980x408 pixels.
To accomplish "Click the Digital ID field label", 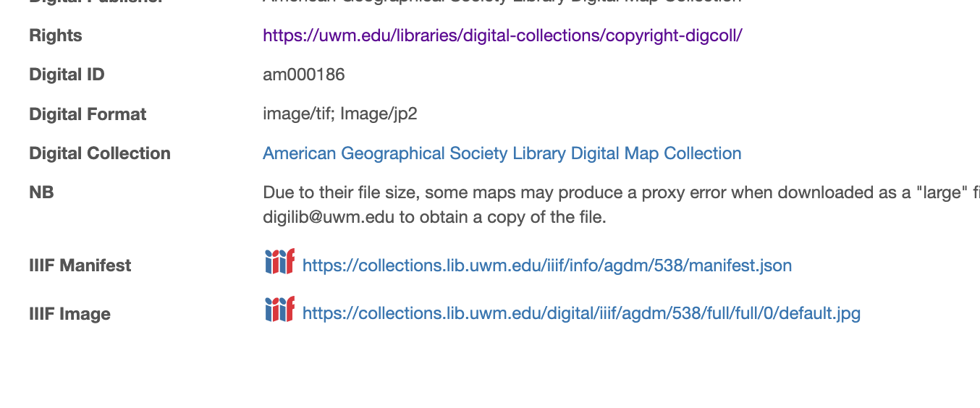I will 67,75.
